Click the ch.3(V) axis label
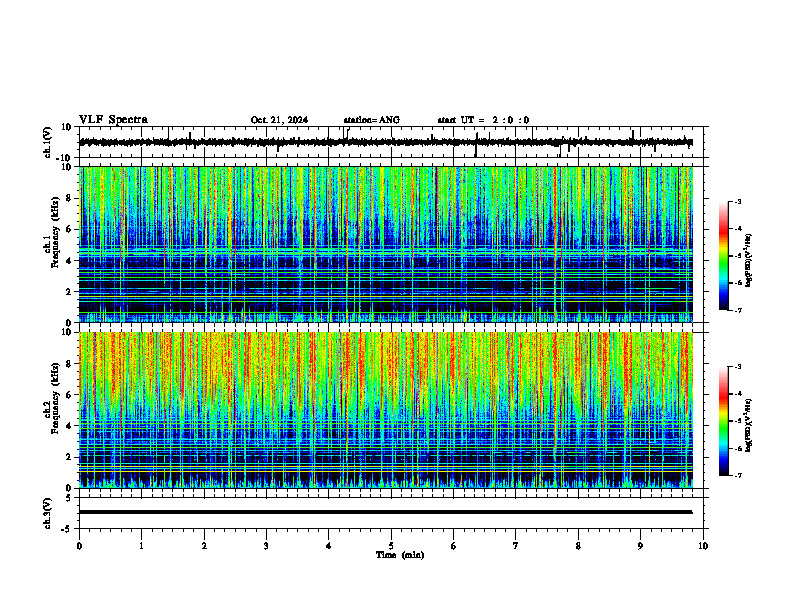 [47, 513]
